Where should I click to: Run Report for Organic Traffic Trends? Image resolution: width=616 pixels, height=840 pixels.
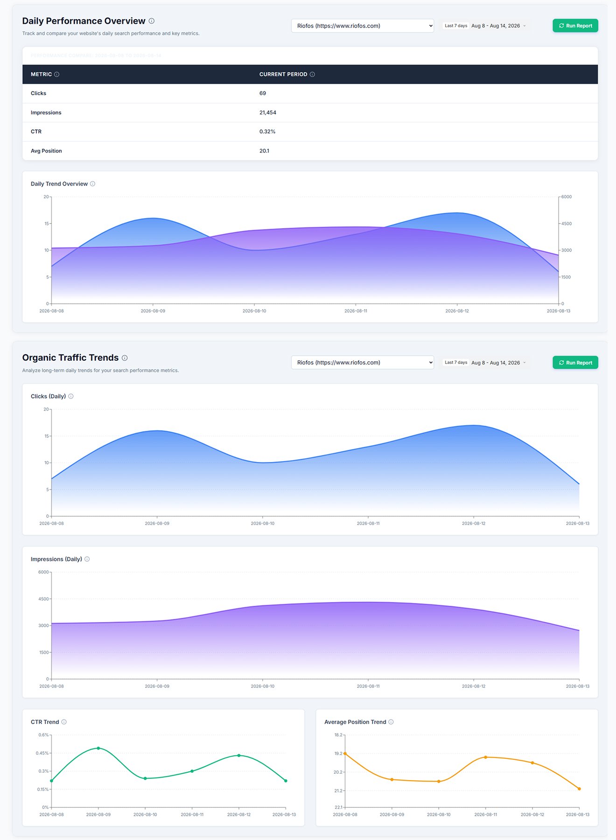pos(575,363)
